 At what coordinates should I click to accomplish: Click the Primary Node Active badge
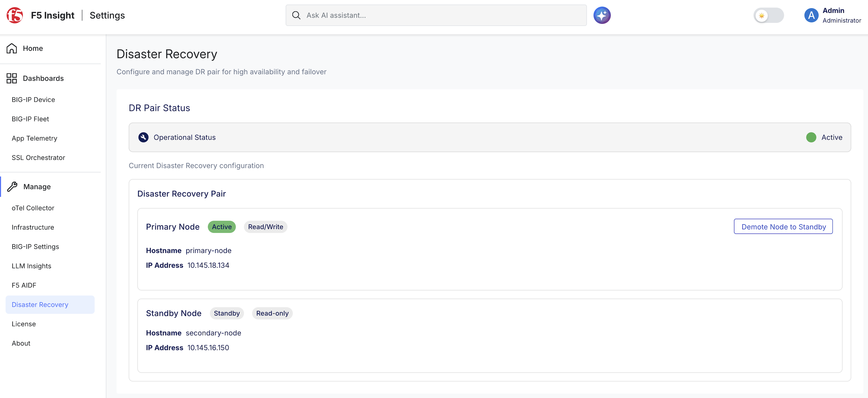221,227
